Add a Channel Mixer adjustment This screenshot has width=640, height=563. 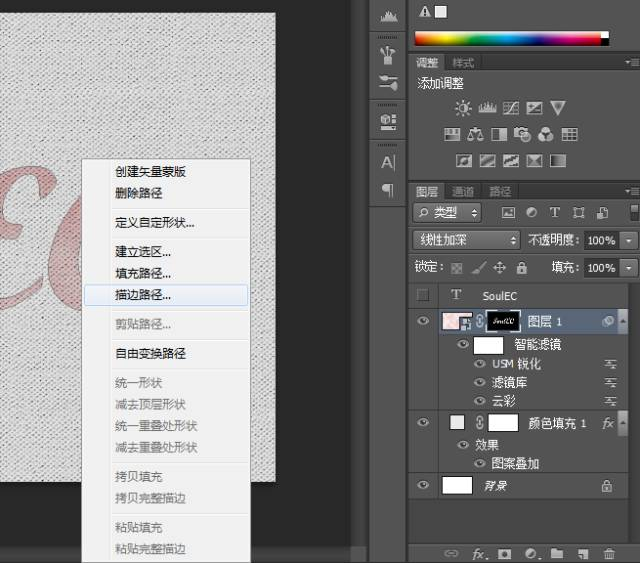[x=546, y=134]
